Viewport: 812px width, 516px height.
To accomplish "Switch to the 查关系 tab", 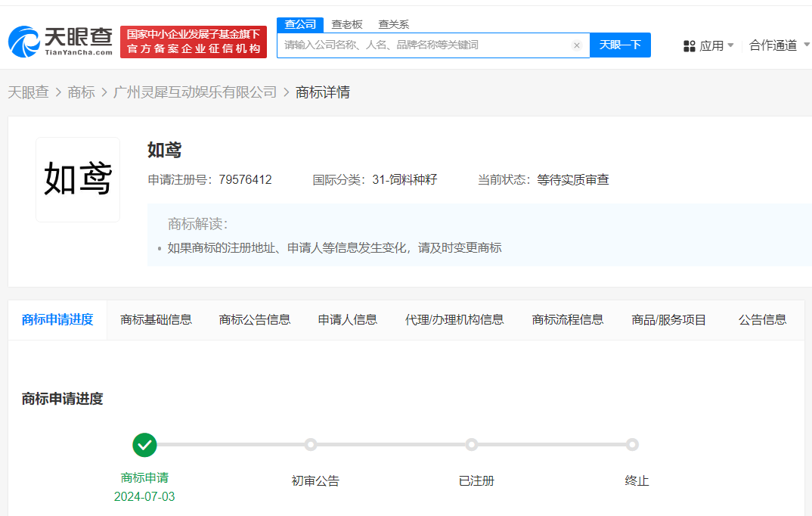I will [x=394, y=24].
